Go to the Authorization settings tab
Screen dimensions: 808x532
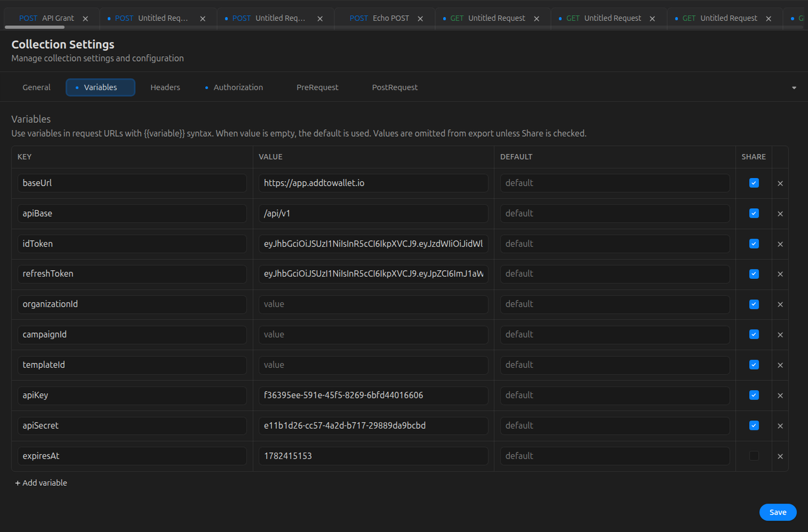pos(234,87)
